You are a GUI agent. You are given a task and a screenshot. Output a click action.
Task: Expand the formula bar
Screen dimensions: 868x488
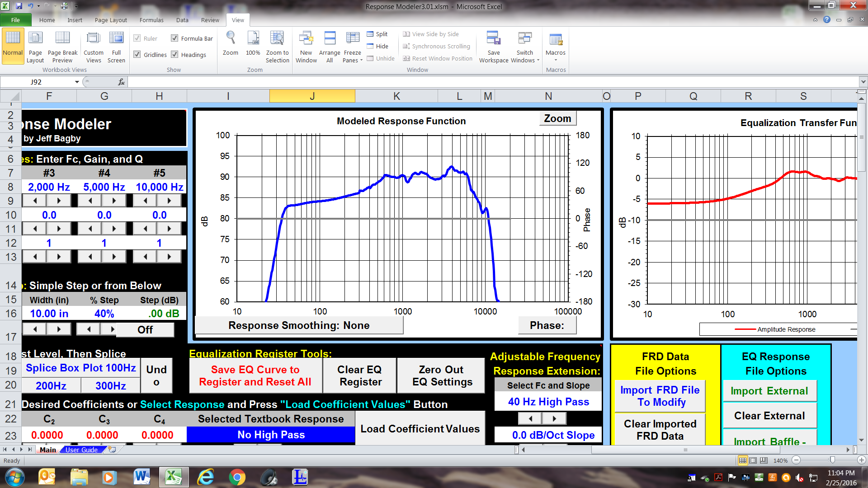[863, 82]
